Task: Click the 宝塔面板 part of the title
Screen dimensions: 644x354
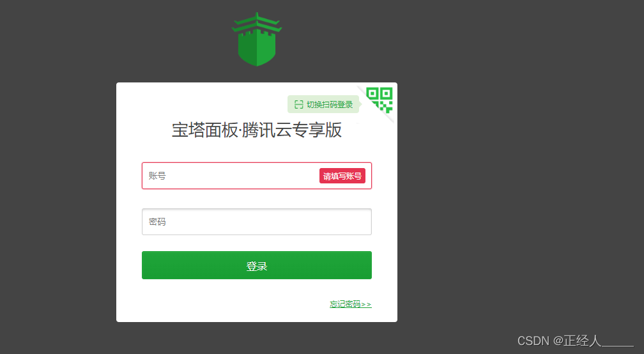Action: point(205,130)
